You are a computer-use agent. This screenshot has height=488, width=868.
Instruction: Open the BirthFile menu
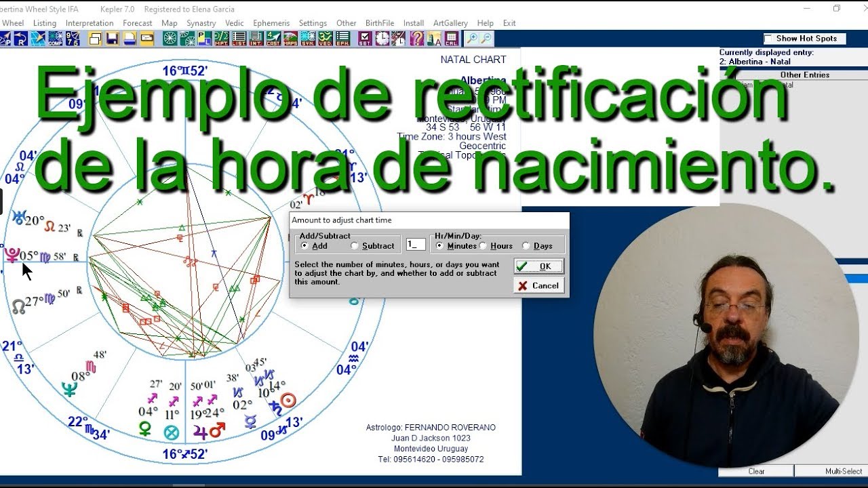(380, 23)
